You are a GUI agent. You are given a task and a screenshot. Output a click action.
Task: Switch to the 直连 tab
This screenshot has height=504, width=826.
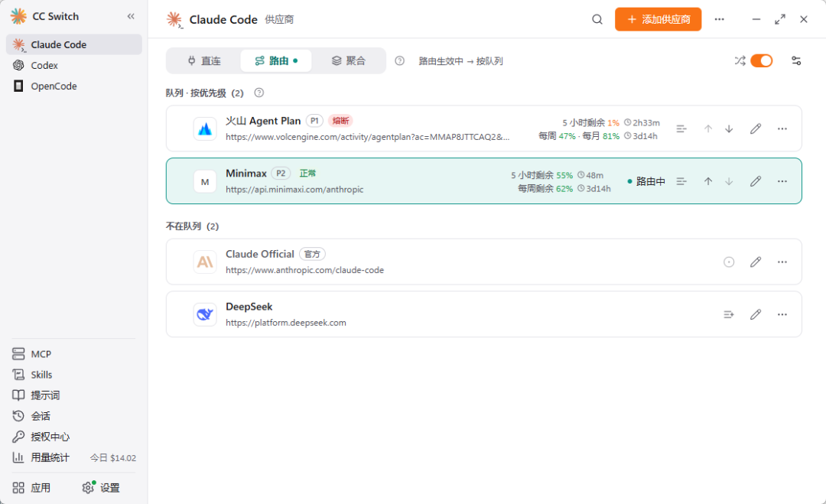point(204,60)
